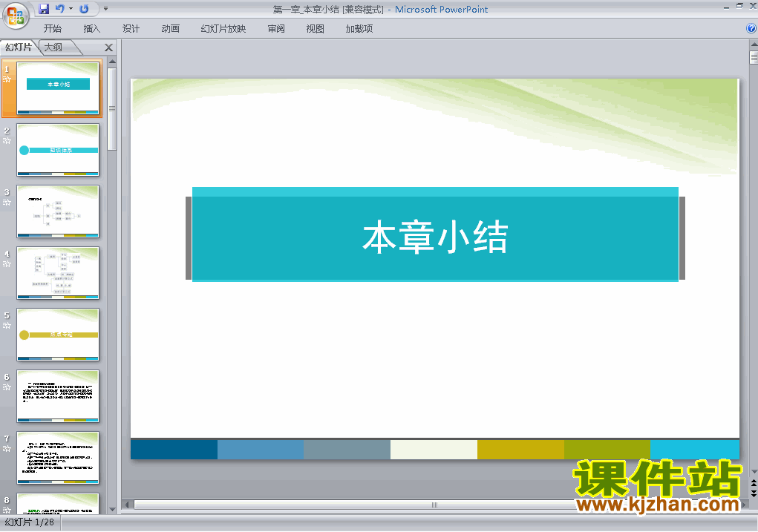Save the presentation via floppy icon

[x=44, y=9]
